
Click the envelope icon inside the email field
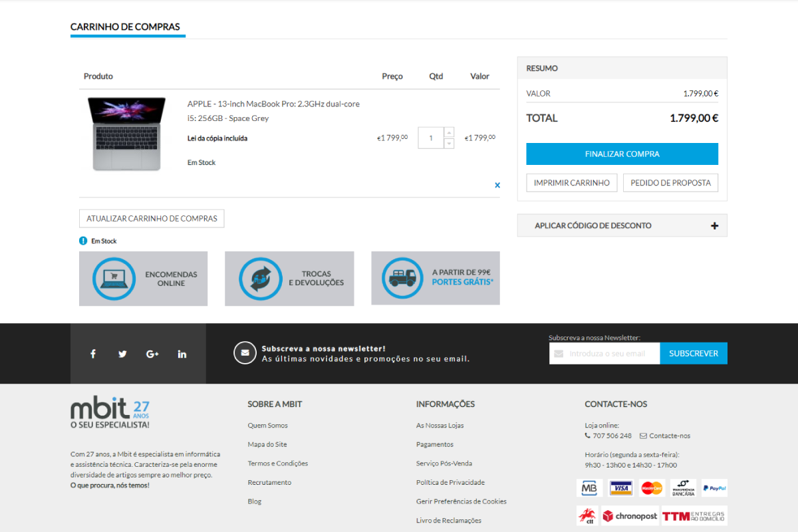click(559, 353)
